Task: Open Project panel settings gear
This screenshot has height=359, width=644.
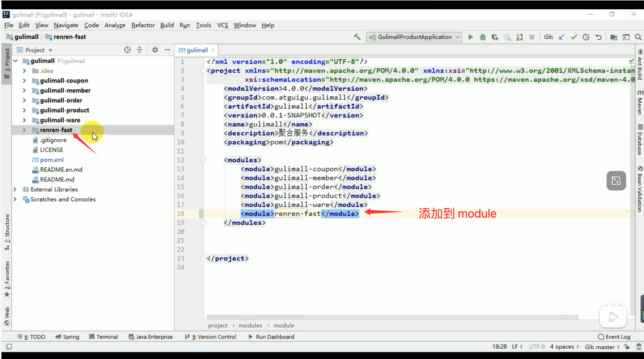Action: click(155, 50)
